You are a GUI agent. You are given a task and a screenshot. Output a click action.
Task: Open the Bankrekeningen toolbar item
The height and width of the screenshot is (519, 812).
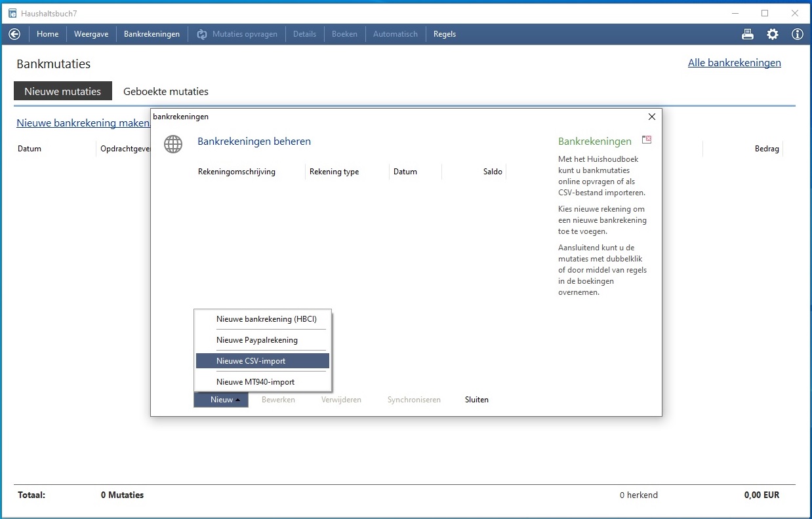(152, 34)
